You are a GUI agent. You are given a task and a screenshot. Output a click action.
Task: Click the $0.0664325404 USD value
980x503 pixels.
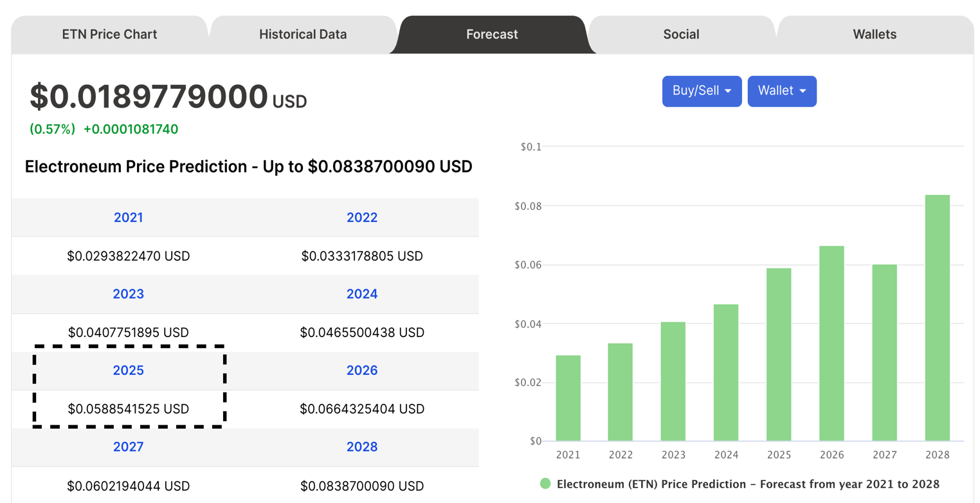(362, 408)
